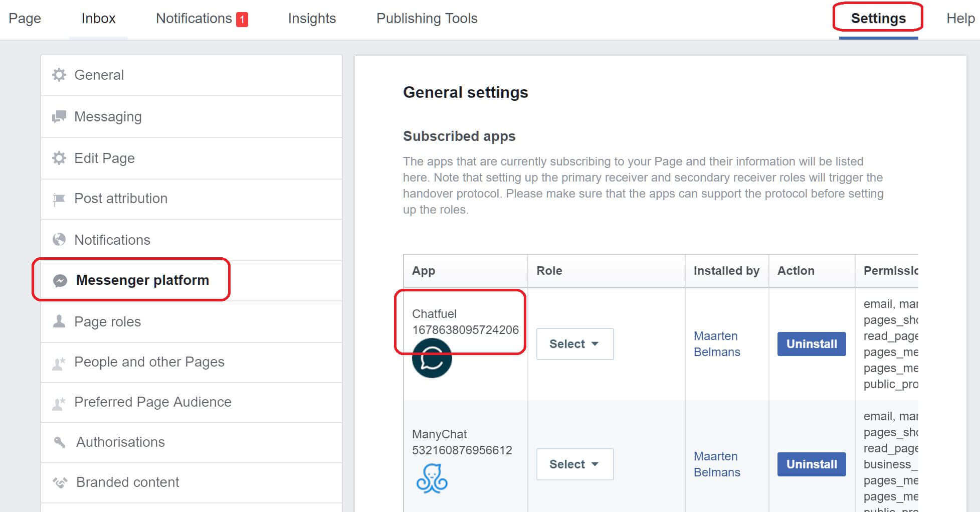The height and width of the screenshot is (512, 980).
Task: Select Messenger platform in sidebar
Action: pyautogui.click(x=191, y=280)
